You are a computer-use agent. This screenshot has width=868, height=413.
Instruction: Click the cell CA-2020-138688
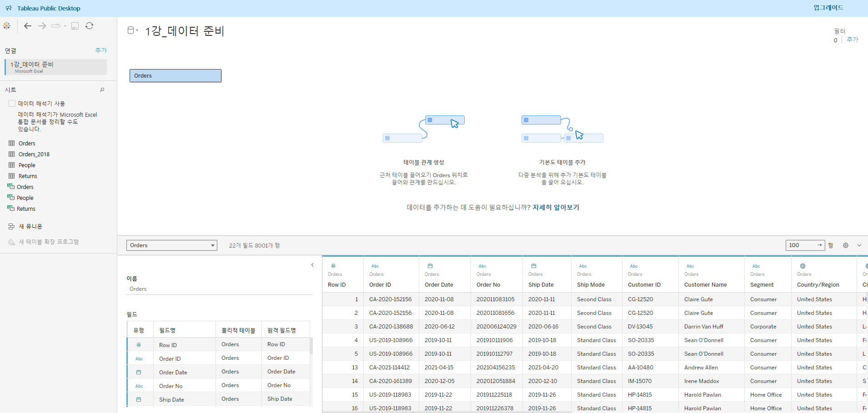(391, 327)
